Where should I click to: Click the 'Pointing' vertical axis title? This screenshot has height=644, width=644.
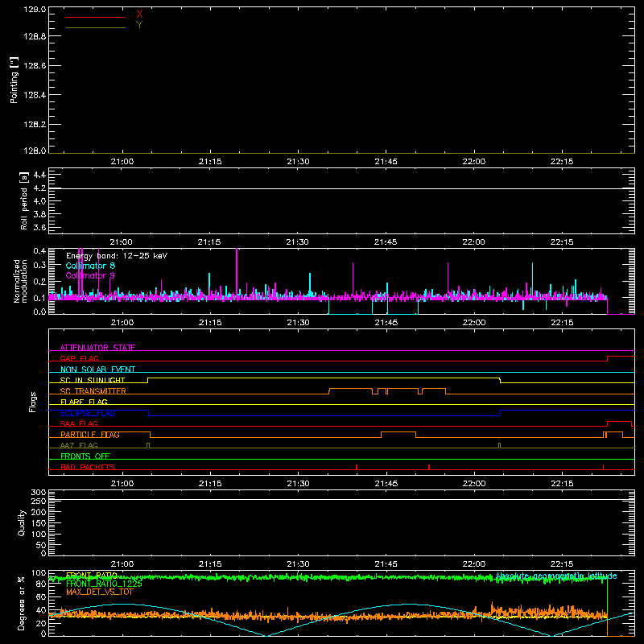[x=14, y=80]
